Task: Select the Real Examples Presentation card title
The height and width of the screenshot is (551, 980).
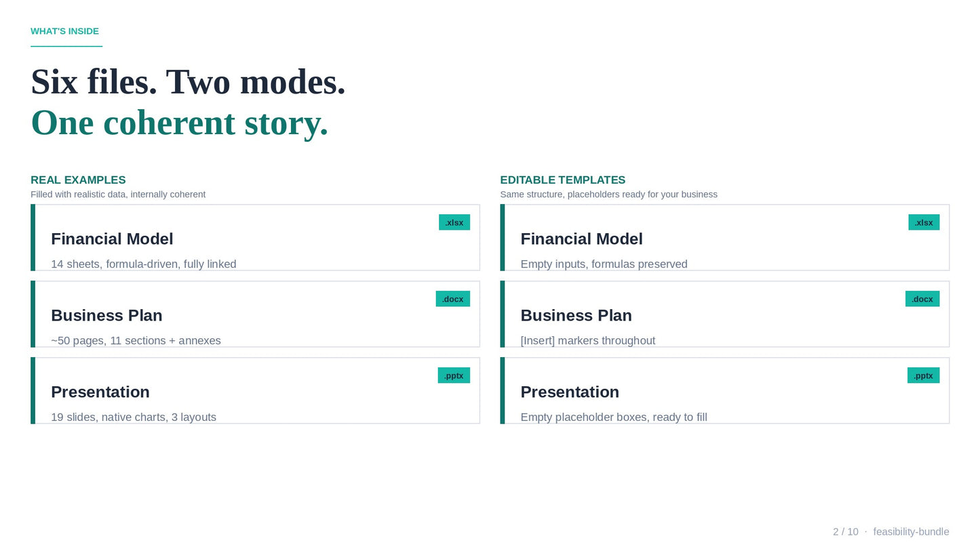Action: click(100, 392)
